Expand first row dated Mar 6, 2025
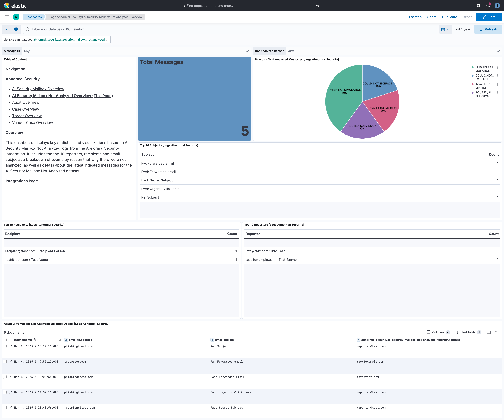The height and width of the screenshot is (420, 504). [10, 346]
